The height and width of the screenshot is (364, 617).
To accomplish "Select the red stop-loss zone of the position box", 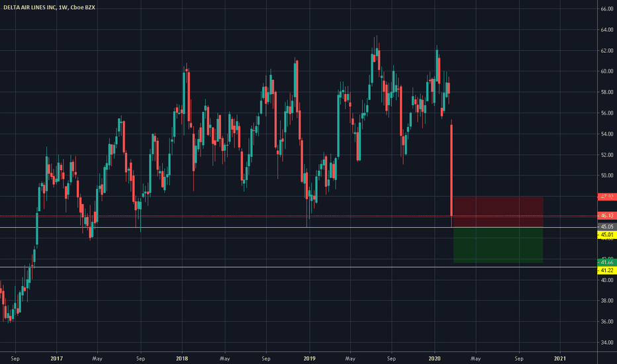I will click(498, 212).
